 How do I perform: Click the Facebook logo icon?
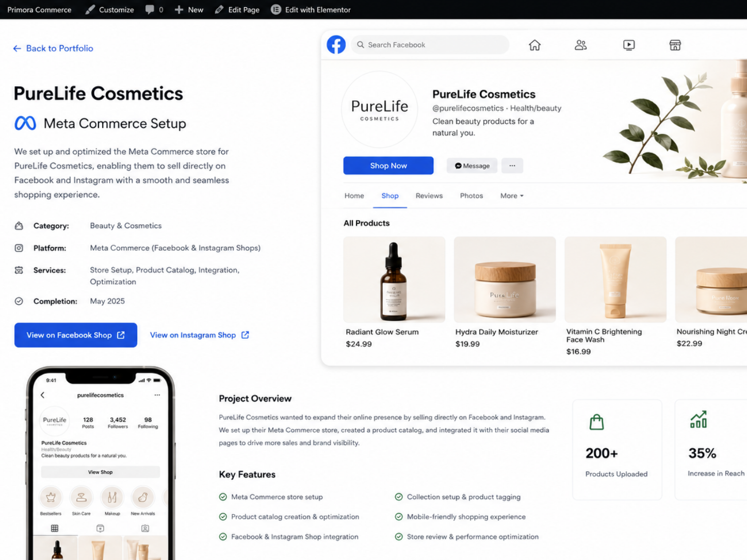(x=336, y=45)
